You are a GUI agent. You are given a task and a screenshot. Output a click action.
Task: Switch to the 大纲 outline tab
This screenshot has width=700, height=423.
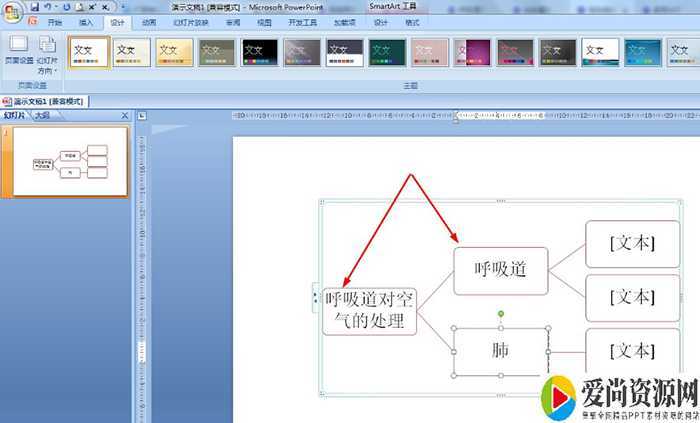pos(42,116)
